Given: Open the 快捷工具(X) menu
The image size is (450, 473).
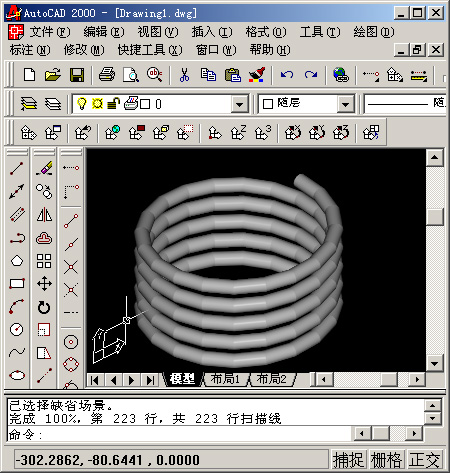Looking at the screenshot, I should click(x=150, y=50).
